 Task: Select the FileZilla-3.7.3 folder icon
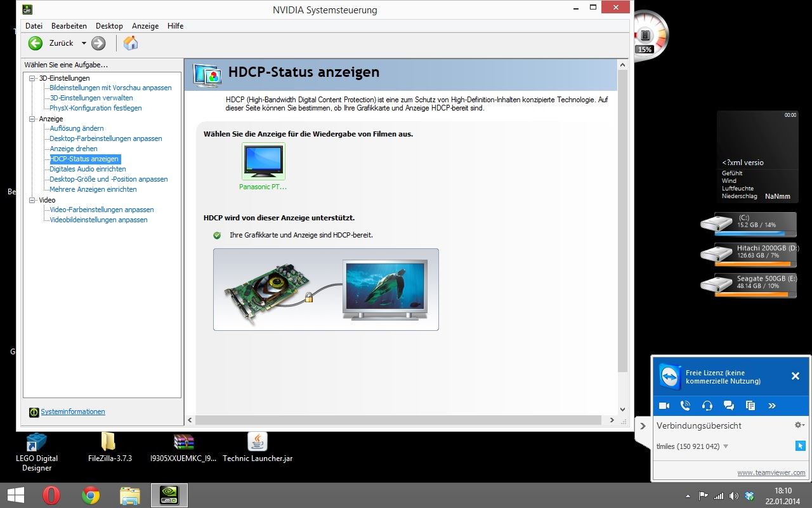click(108, 441)
